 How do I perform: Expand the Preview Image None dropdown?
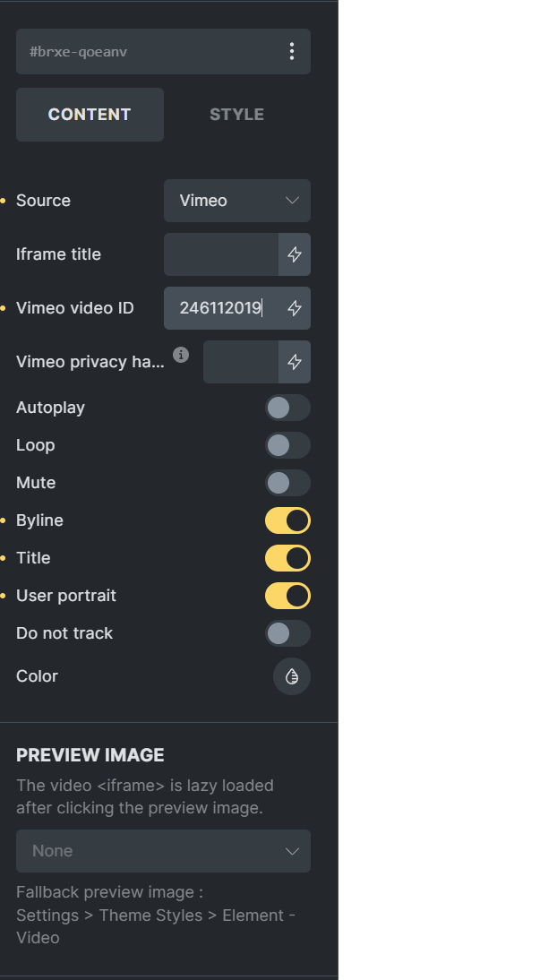163,851
